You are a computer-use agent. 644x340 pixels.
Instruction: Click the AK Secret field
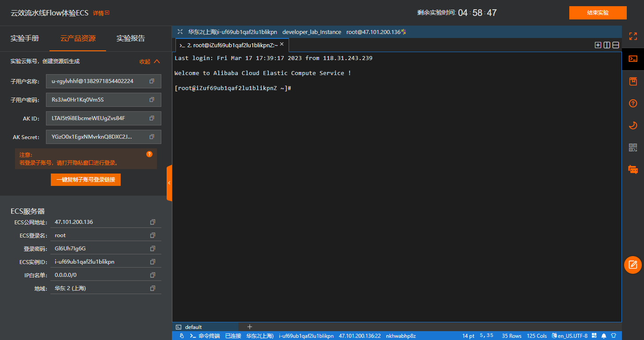coord(103,137)
